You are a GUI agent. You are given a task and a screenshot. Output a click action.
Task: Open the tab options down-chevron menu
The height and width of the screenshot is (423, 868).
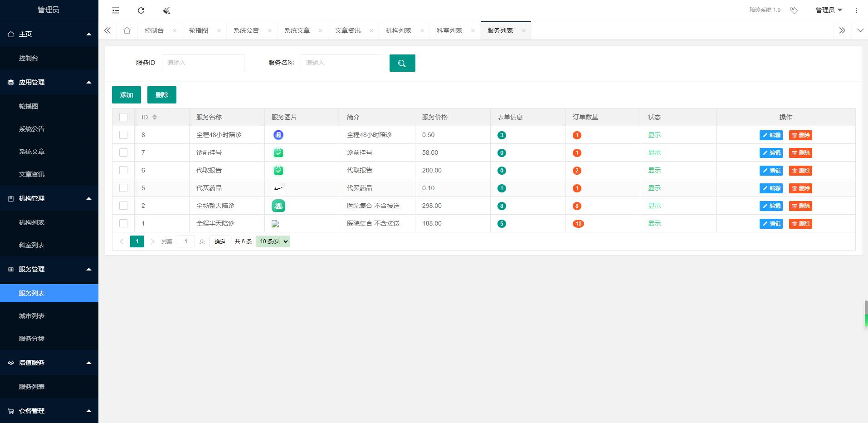(x=860, y=30)
